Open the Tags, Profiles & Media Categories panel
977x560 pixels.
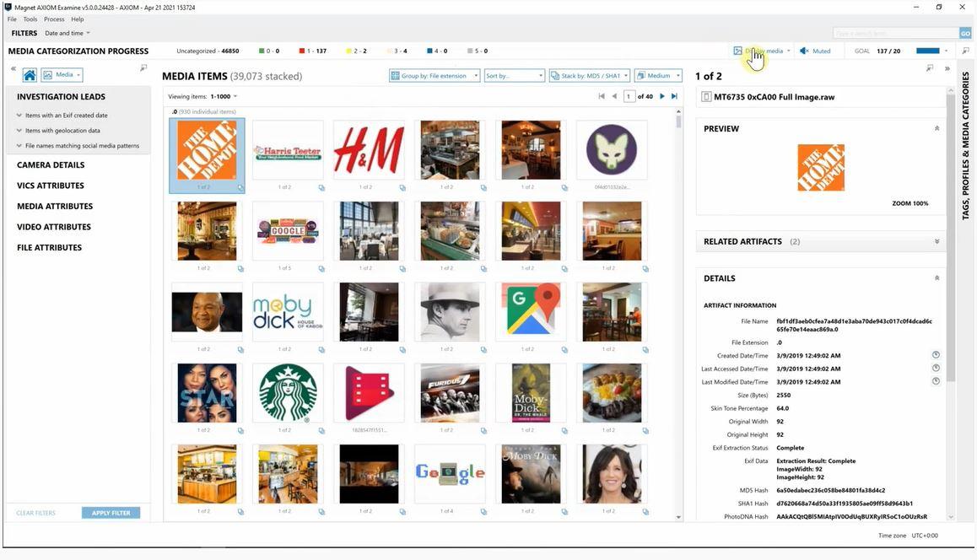point(965,145)
